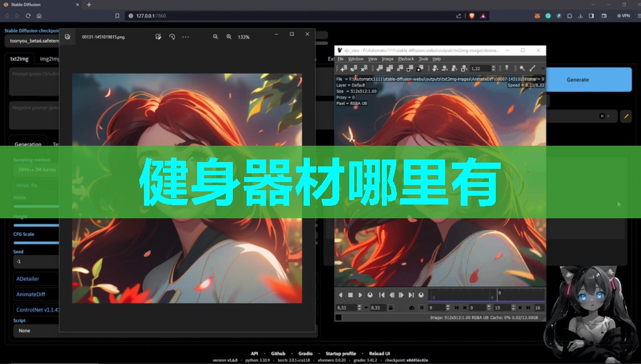Click the djv_view zoom-reset magnifier with x
Image resolution: width=641 pixels, height=364 pixels.
454,68
